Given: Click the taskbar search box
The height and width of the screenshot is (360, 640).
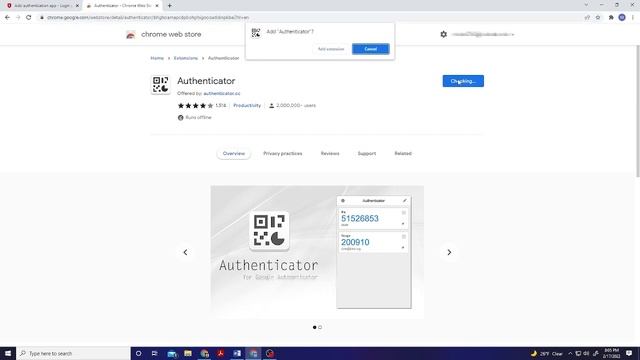Looking at the screenshot, I should click(x=73, y=353).
